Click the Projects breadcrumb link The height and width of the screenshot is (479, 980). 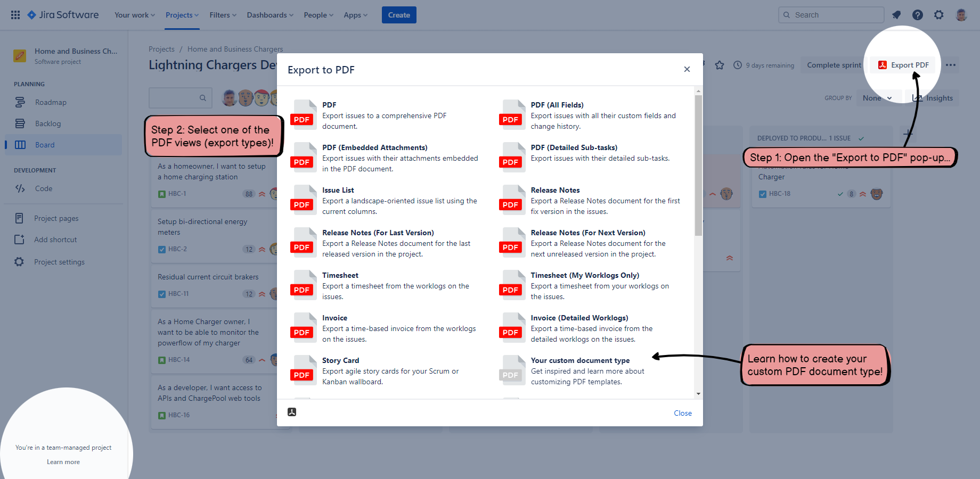161,49
